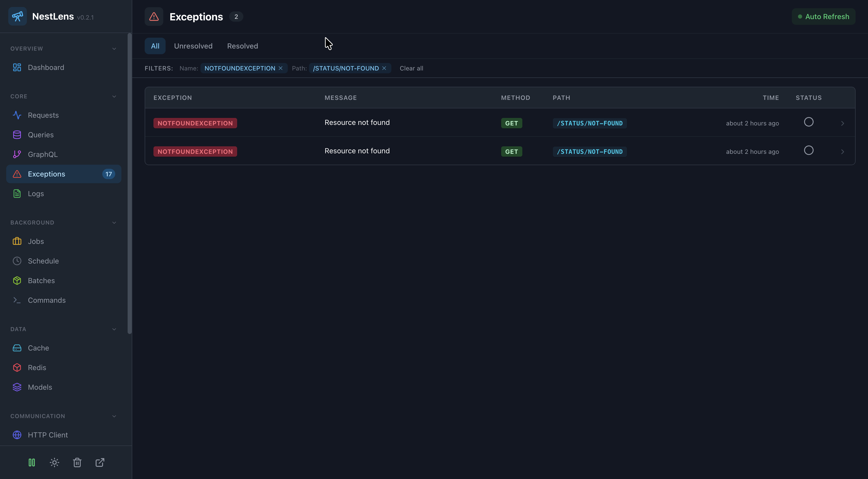Switch to the Resolved tab
868x479 pixels.
(x=242, y=46)
